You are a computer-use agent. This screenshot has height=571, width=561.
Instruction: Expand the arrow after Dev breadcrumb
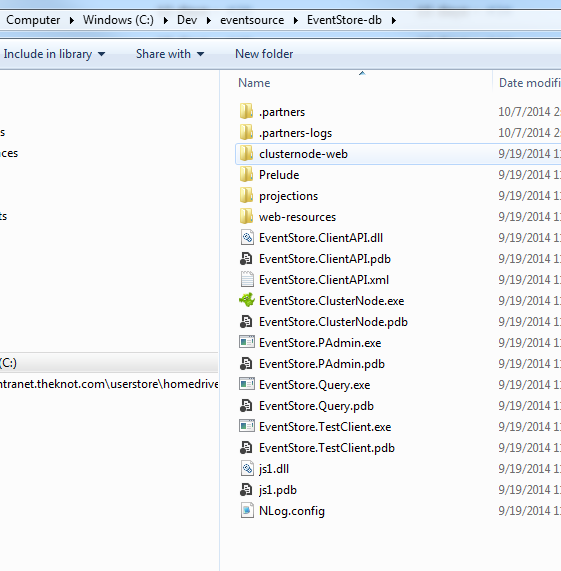[x=209, y=20]
